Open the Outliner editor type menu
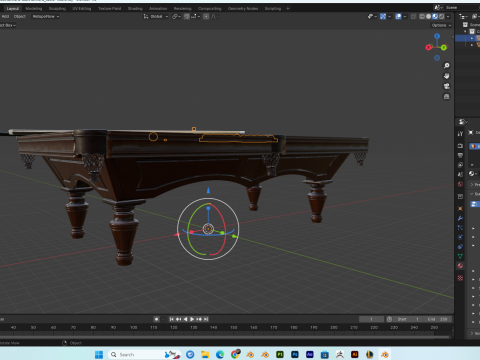Viewport: 480px width, 360px height. click(x=463, y=16)
